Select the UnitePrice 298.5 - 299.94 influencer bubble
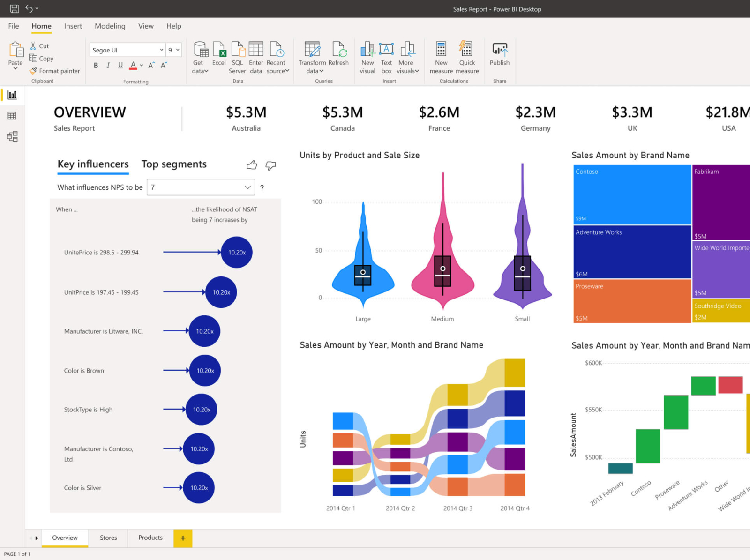 (237, 252)
